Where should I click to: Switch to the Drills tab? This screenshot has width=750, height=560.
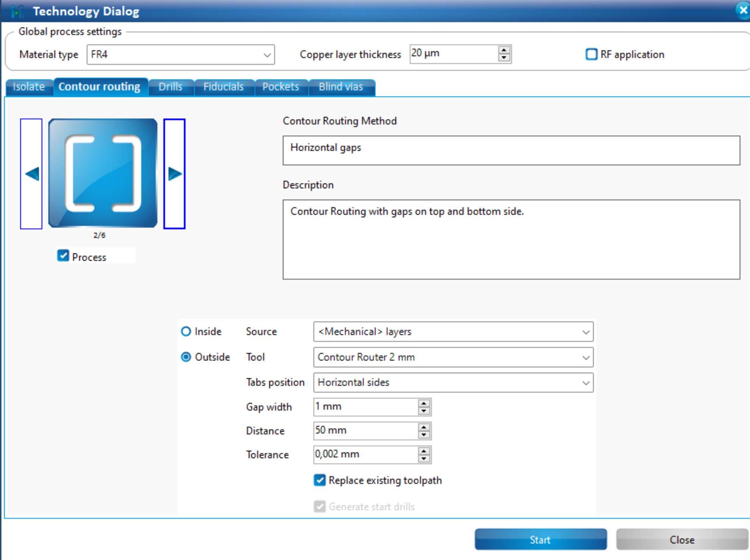[171, 86]
